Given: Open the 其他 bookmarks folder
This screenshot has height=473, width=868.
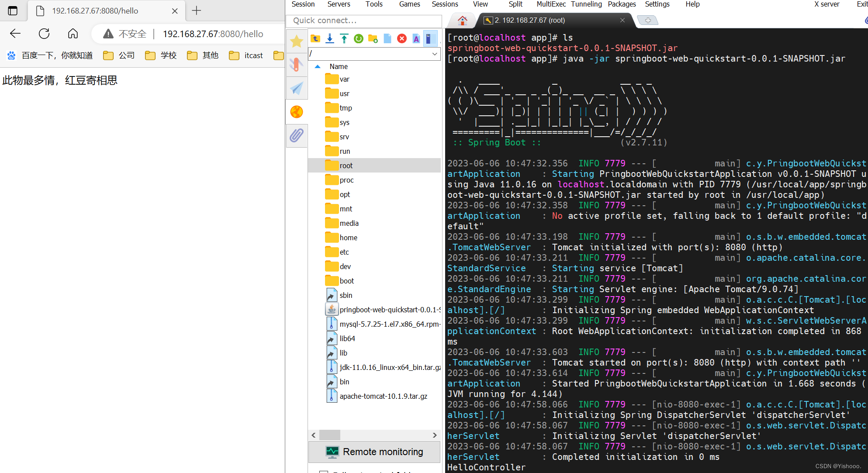Looking at the screenshot, I should click(203, 55).
